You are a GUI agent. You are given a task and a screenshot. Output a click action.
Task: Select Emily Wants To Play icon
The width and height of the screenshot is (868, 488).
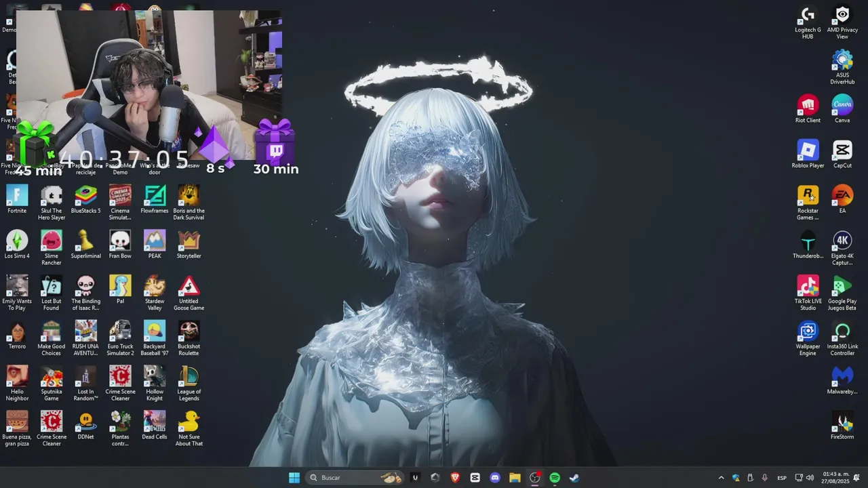tap(17, 293)
